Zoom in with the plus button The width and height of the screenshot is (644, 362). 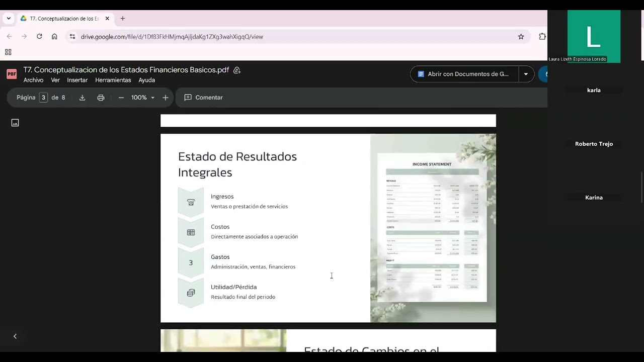coord(165,98)
